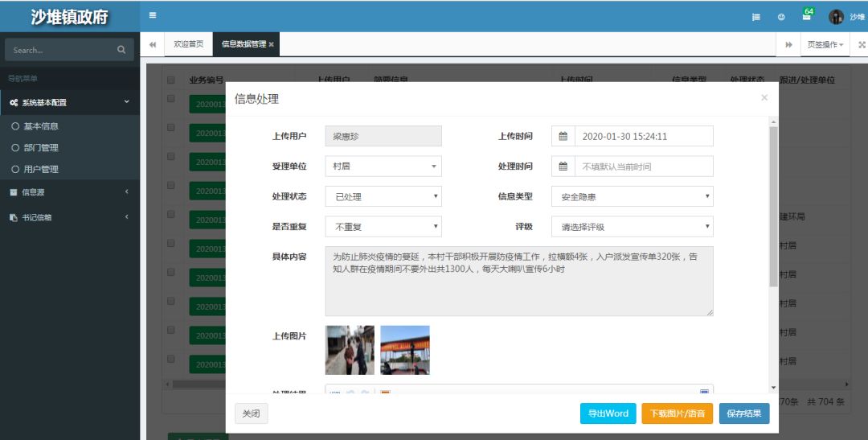Screen dimensions: 868x440
Task: Check the second row checkbox in table
Action: (170, 127)
